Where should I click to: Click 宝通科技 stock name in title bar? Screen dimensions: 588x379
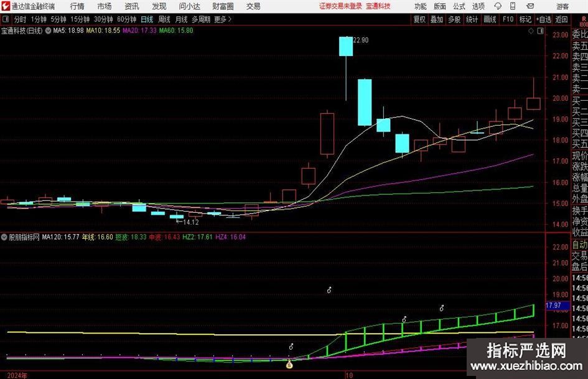378,6
